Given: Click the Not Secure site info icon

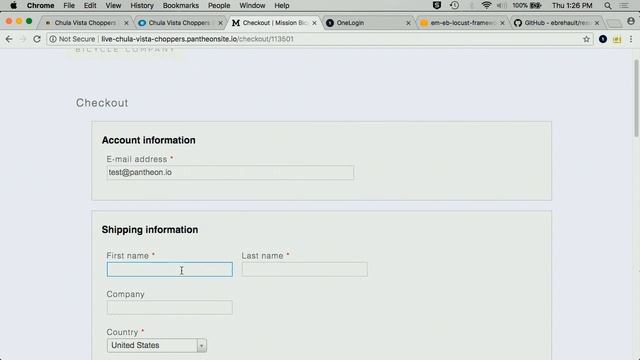Looking at the screenshot, I should click(53, 39).
